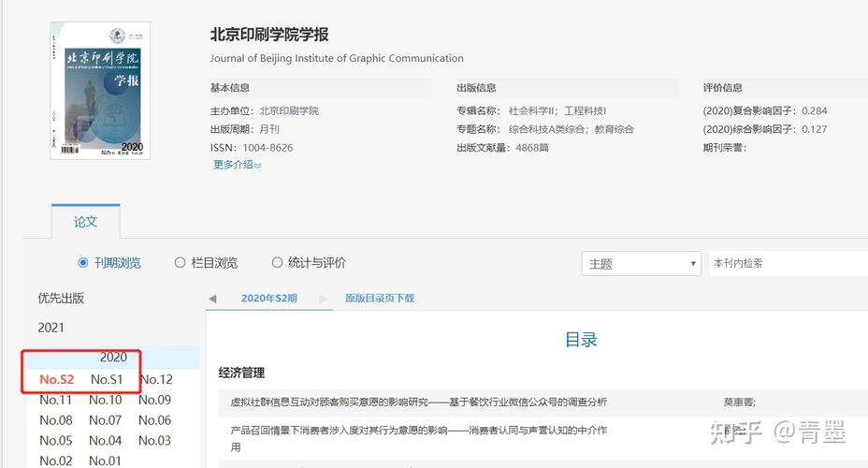Open article 虚拟社群信息互动对顾客购买意愿的影响研究
This screenshot has width=868, height=468.
(x=418, y=402)
